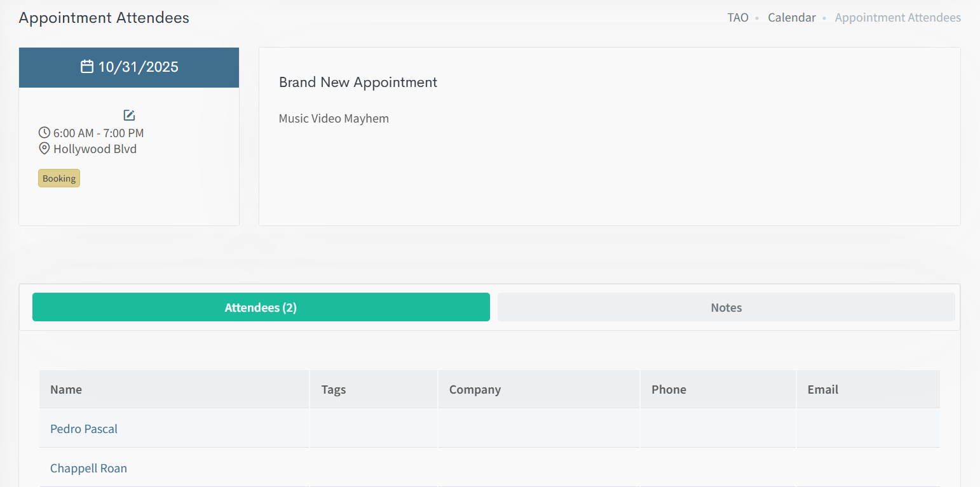Viewport: 980px width, 487px height.
Task: Click the edit appointment pencil icon
Action: click(129, 115)
